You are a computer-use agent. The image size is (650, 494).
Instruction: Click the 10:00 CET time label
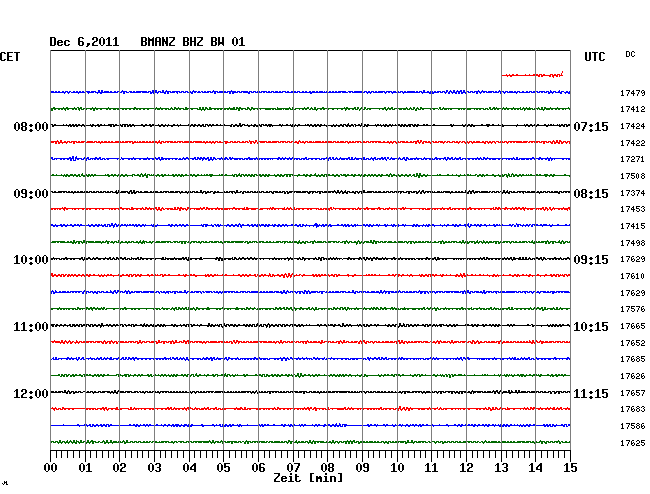click(31, 260)
